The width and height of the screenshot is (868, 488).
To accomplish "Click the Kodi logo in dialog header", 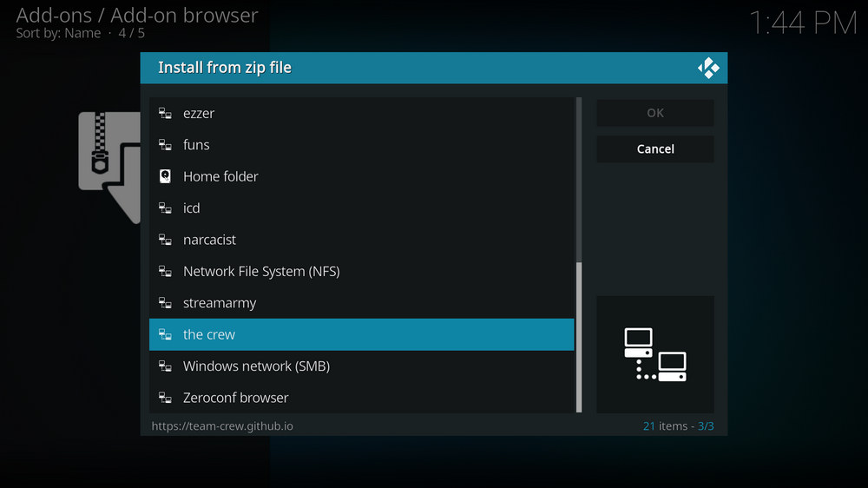I will [708, 68].
